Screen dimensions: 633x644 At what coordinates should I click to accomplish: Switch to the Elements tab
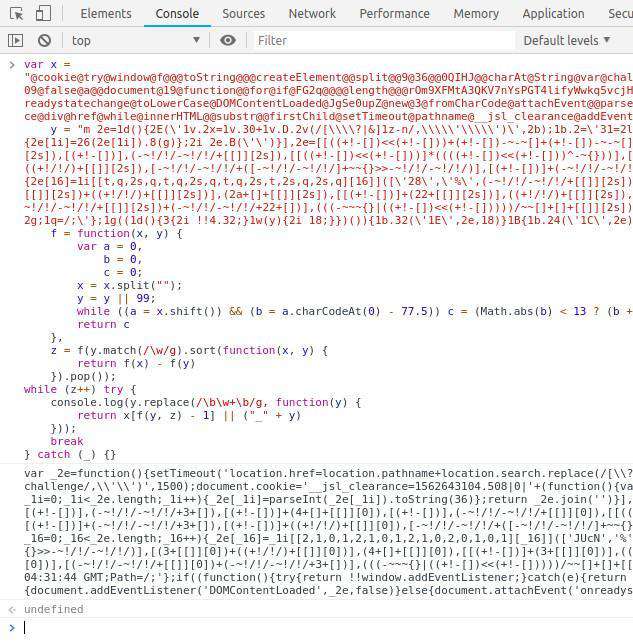pos(106,14)
